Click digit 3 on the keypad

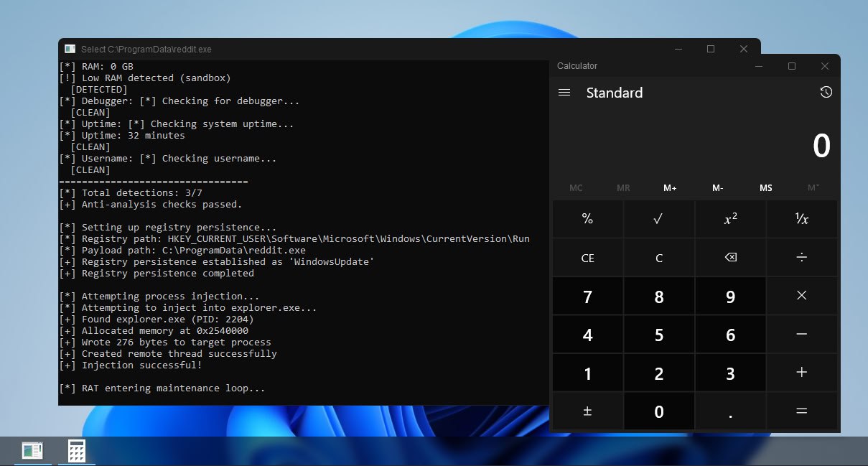(730, 373)
